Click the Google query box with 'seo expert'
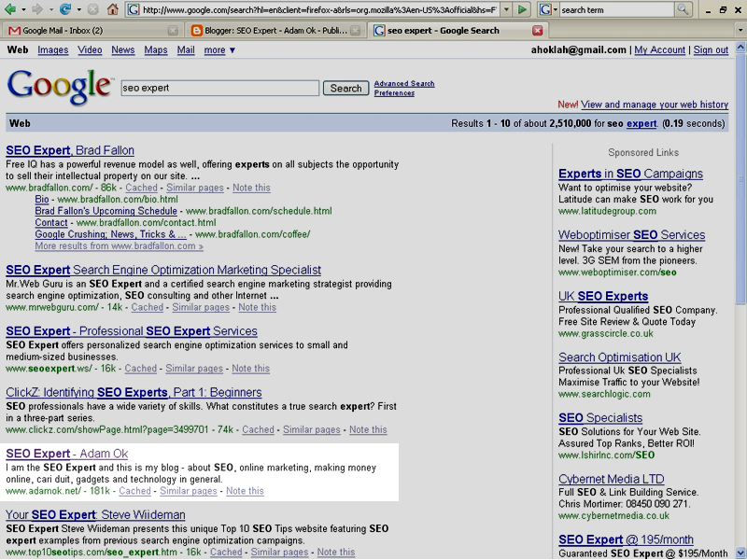The height and width of the screenshot is (560, 747). point(220,88)
